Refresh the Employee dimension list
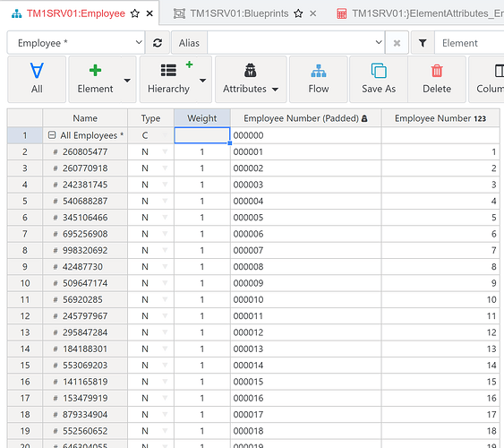 tap(158, 43)
